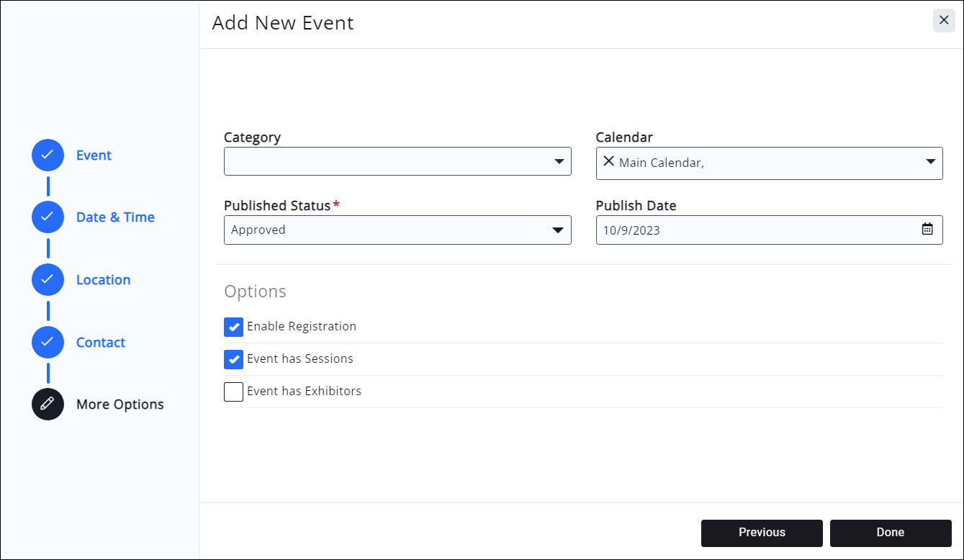Uncheck the Event has Sessions checkbox
This screenshot has width=964, height=560.
233,359
